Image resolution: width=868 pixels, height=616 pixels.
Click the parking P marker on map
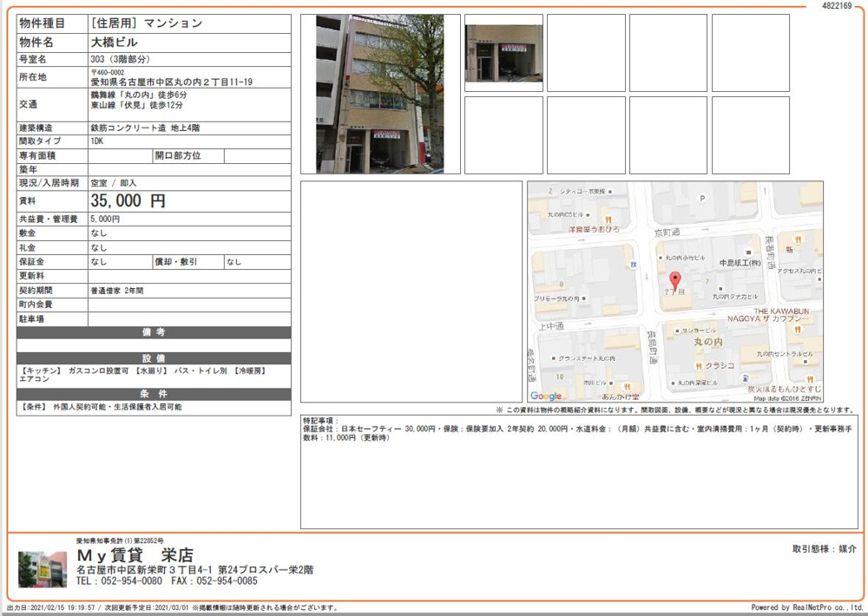click(x=702, y=198)
